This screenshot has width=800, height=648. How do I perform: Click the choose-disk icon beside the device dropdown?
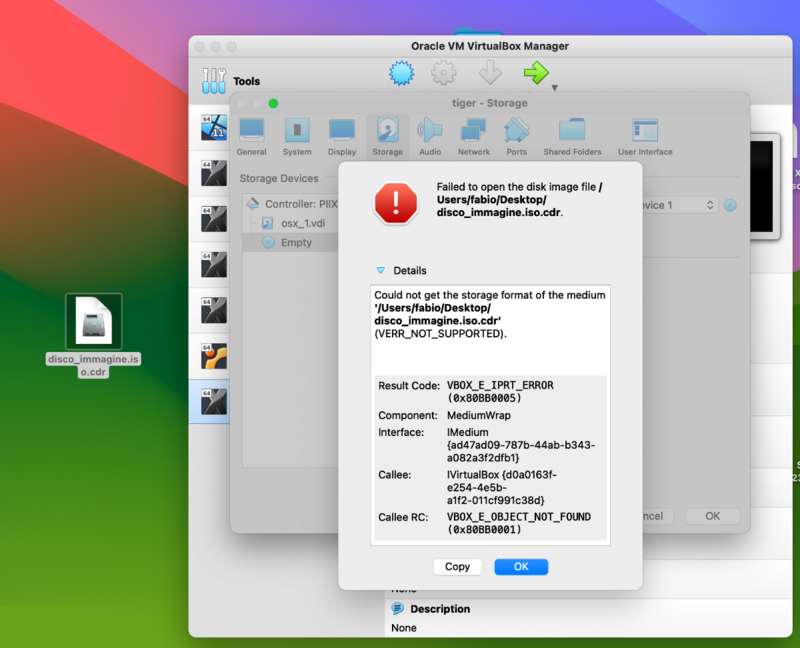(x=731, y=205)
